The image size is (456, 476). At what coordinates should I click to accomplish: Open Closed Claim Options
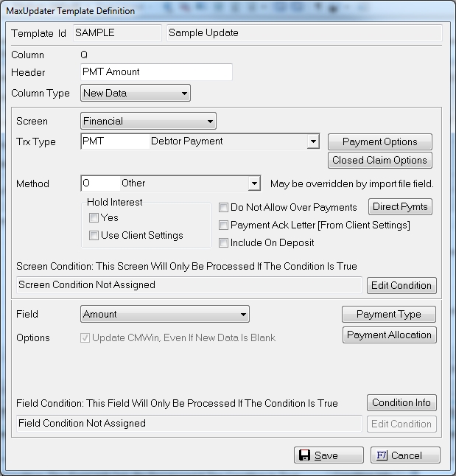pos(379,160)
